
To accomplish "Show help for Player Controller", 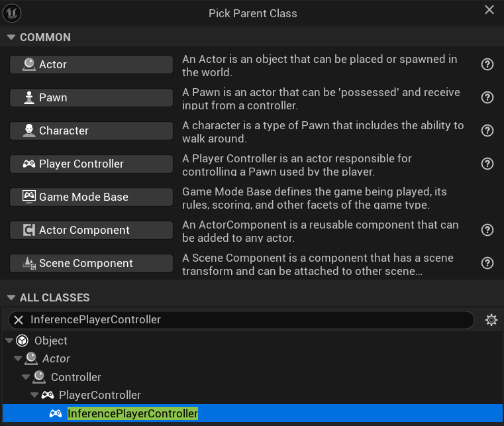I will pyautogui.click(x=487, y=164).
